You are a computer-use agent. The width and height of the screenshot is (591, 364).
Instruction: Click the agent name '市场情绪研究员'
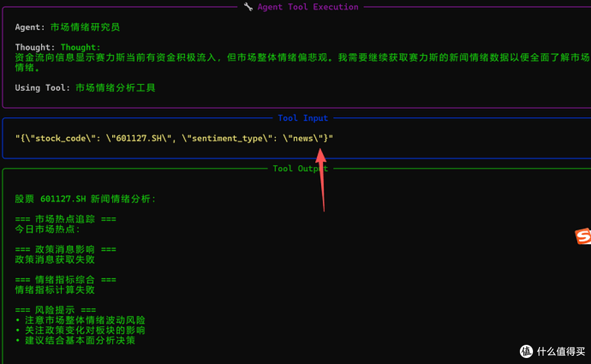tap(85, 27)
